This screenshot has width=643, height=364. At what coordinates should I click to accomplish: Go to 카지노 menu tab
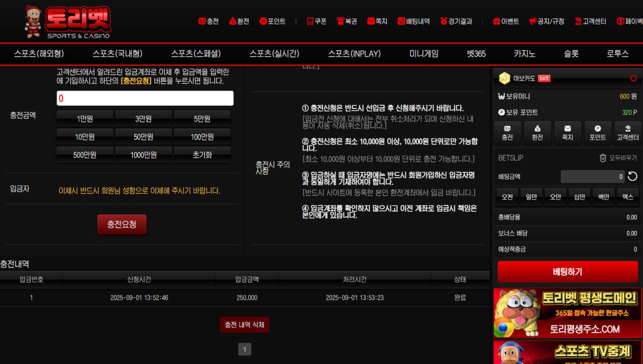[x=524, y=54]
